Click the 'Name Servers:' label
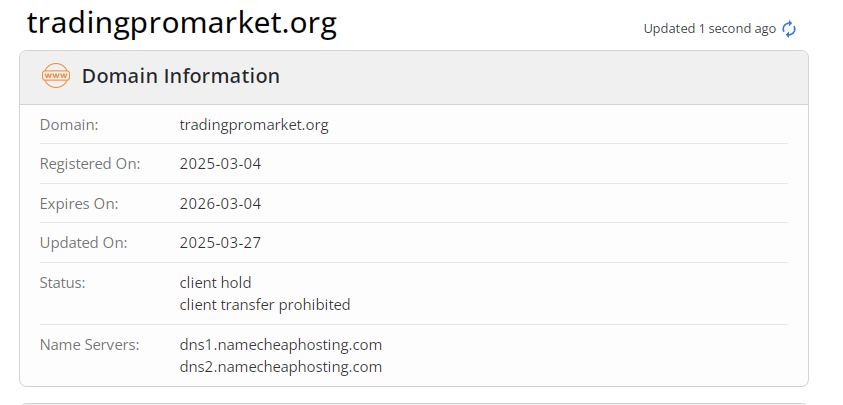Screen dimensions: 843x405 (89, 345)
